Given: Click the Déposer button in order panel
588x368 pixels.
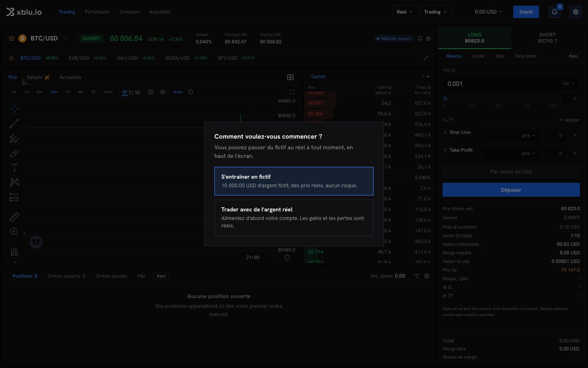Looking at the screenshot, I should 511,190.
